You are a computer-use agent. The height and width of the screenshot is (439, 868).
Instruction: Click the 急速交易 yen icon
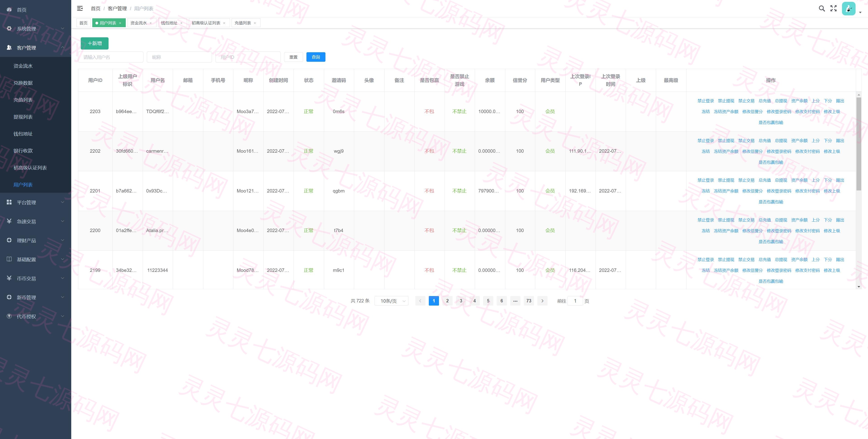(x=9, y=221)
